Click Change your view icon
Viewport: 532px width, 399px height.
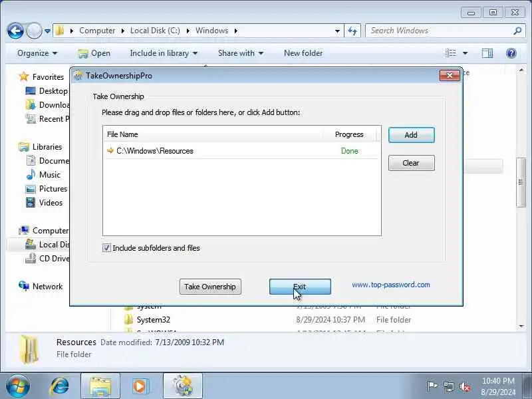pyautogui.click(x=451, y=53)
